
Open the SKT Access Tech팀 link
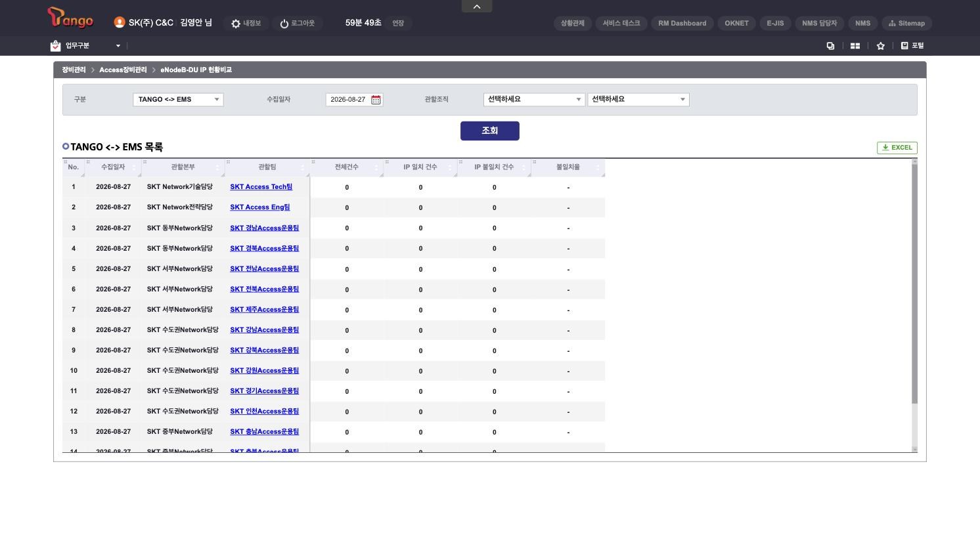coord(261,187)
